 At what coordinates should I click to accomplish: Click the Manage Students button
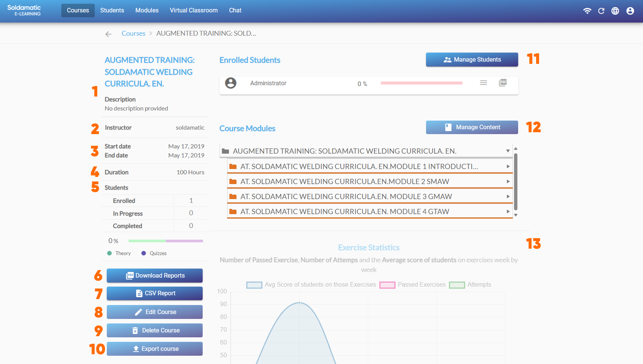tap(472, 60)
